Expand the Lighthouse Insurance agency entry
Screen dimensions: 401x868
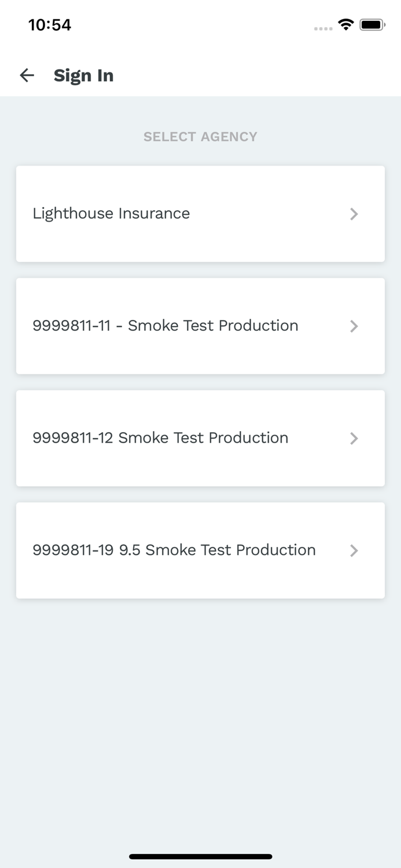(x=200, y=214)
